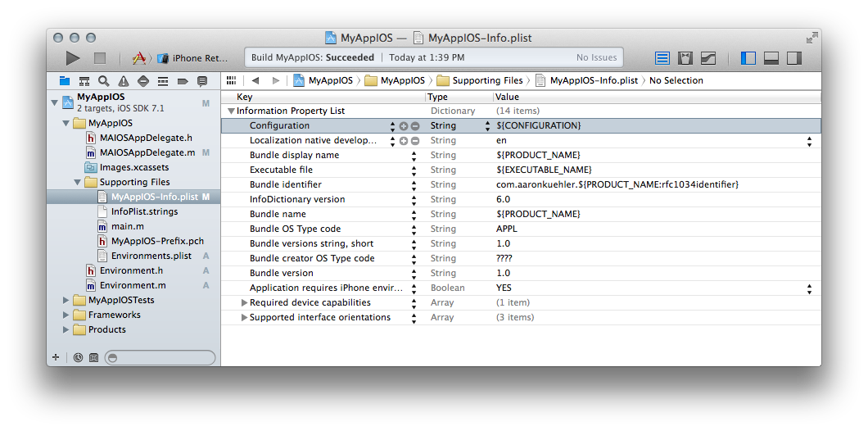Choose the iPhone Retina destination
The width and height of the screenshot is (868, 431).
(192, 57)
